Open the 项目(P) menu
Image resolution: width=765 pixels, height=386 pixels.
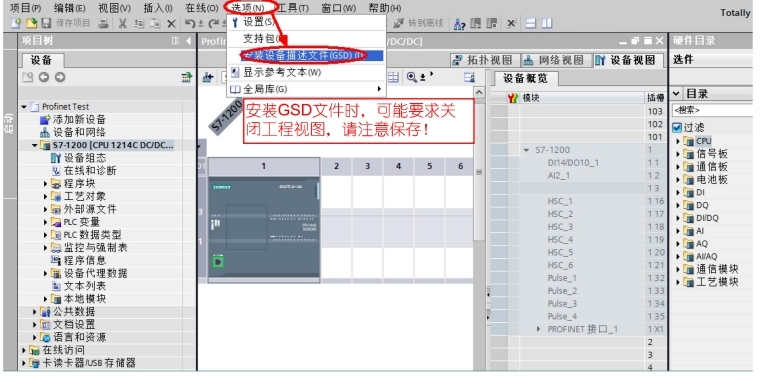pyautogui.click(x=25, y=8)
